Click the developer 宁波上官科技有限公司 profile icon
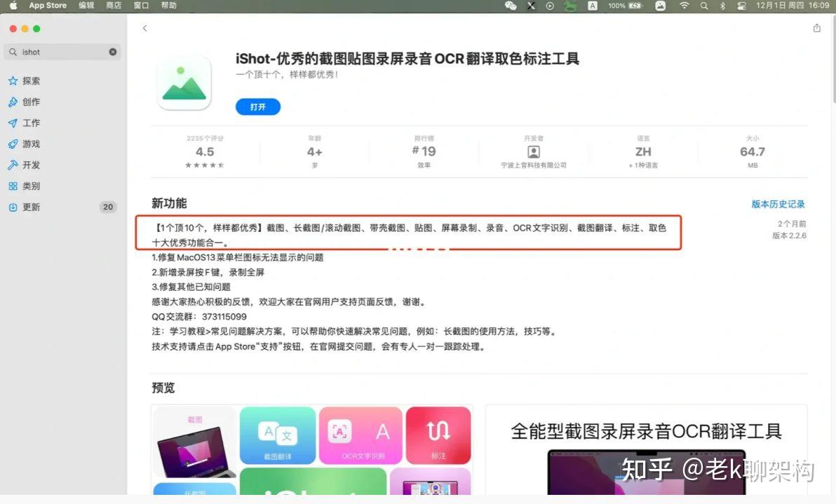Viewport: 836px width, 504px height. 533,152
